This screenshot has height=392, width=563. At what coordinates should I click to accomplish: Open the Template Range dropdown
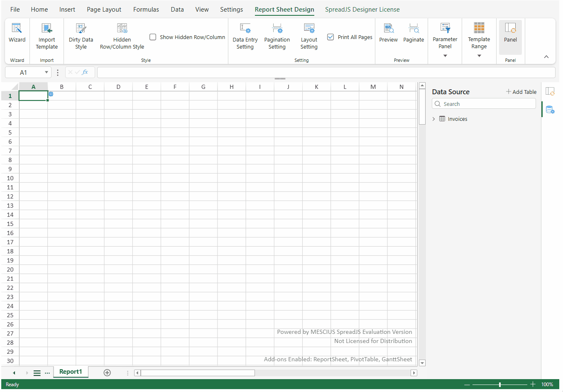pyautogui.click(x=479, y=56)
